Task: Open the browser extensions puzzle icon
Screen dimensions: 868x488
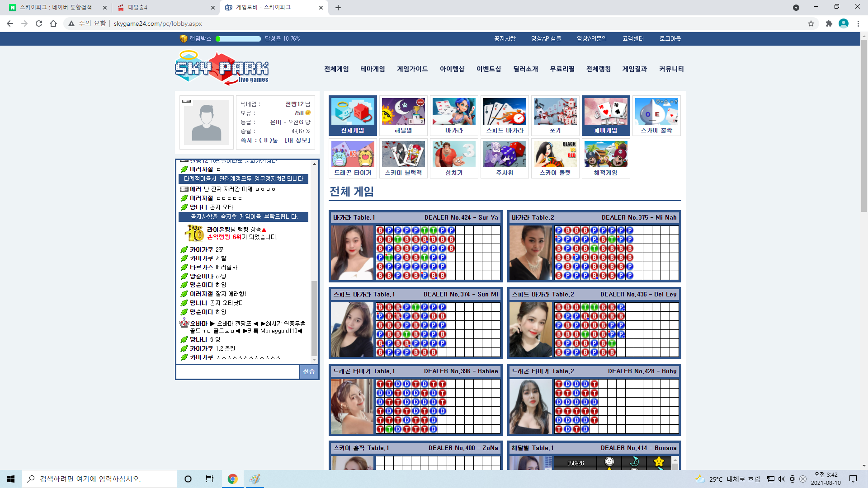Action: [x=829, y=23]
